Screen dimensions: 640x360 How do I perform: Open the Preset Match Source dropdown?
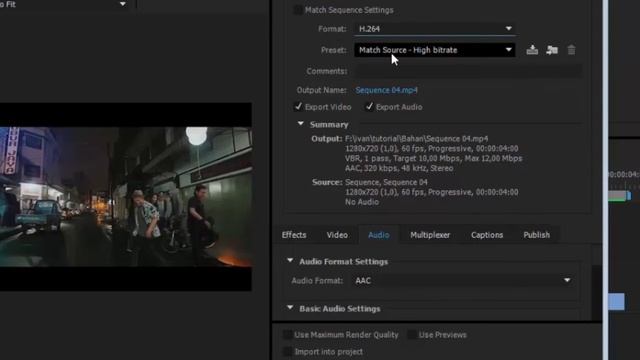tap(435, 50)
